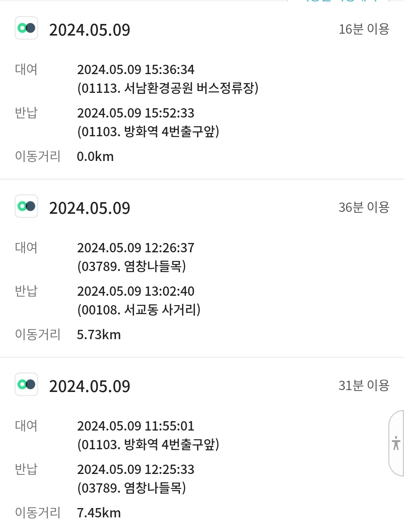Tap the bike icon of the 16분 이용 ride
The width and height of the screenshot is (404, 532).
tap(26, 28)
